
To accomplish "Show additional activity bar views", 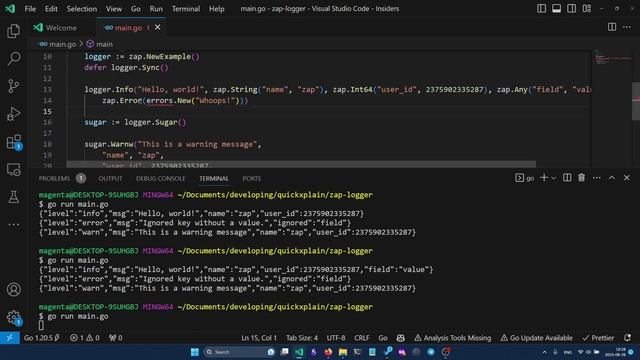I will pyautogui.click(x=13, y=224).
